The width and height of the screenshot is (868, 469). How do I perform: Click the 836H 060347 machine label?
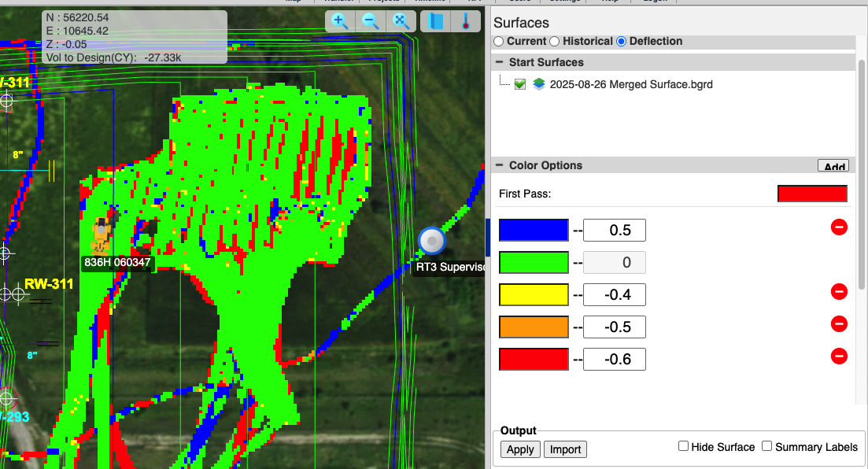click(x=117, y=263)
